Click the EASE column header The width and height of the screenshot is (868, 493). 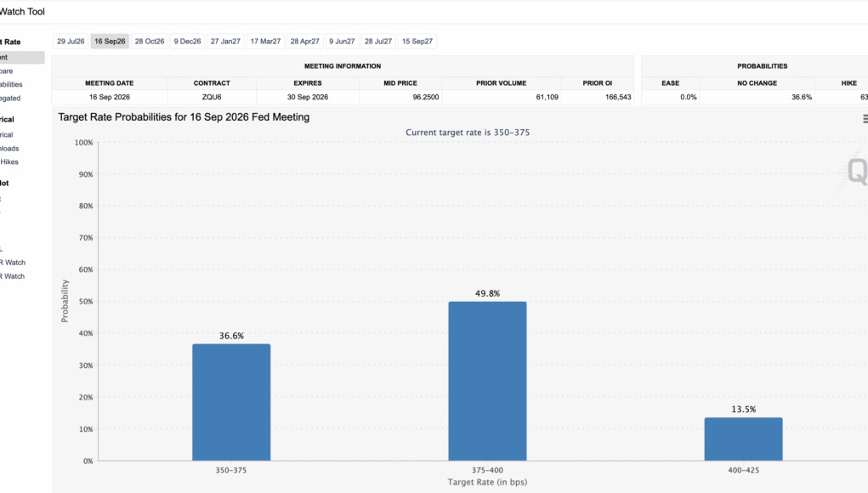pyautogui.click(x=671, y=83)
